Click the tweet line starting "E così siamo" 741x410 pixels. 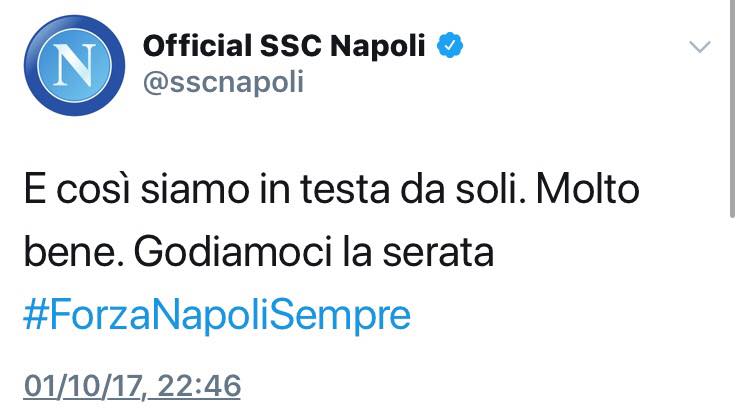pyautogui.click(x=330, y=191)
